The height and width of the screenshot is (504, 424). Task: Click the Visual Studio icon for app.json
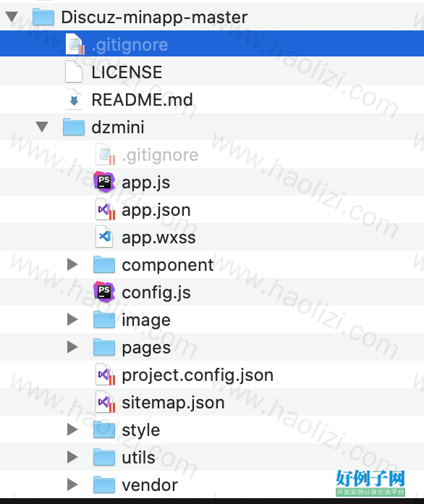coord(105,209)
